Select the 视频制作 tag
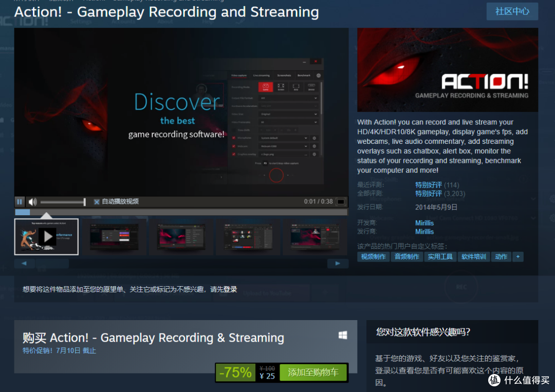 point(374,257)
